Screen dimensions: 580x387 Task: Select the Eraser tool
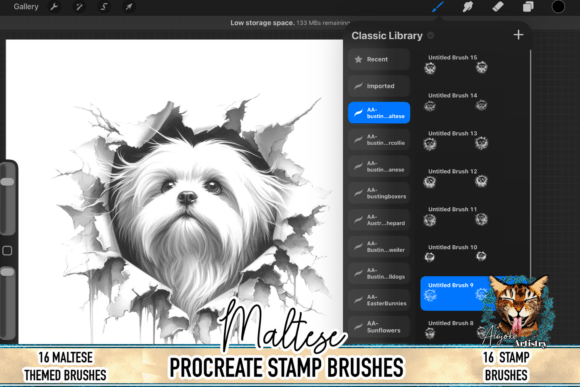(x=498, y=6)
